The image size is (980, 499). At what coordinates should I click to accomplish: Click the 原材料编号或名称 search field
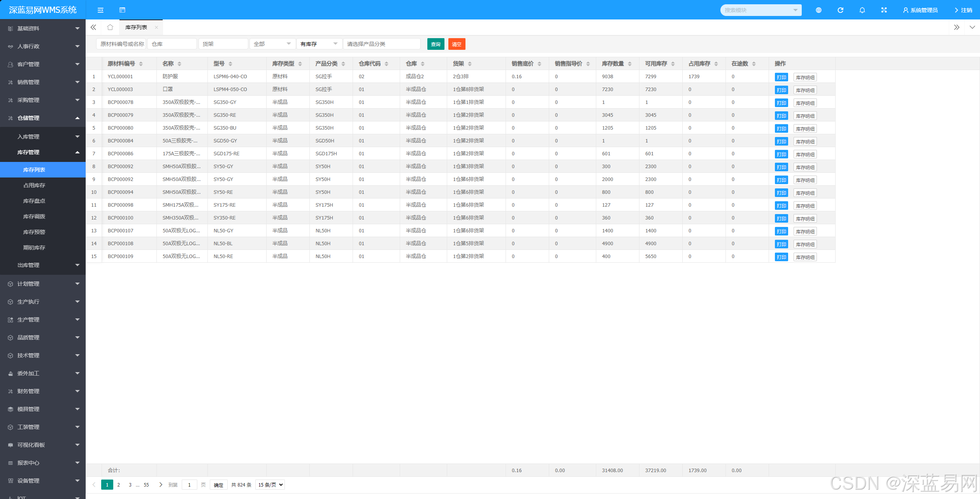121,44
